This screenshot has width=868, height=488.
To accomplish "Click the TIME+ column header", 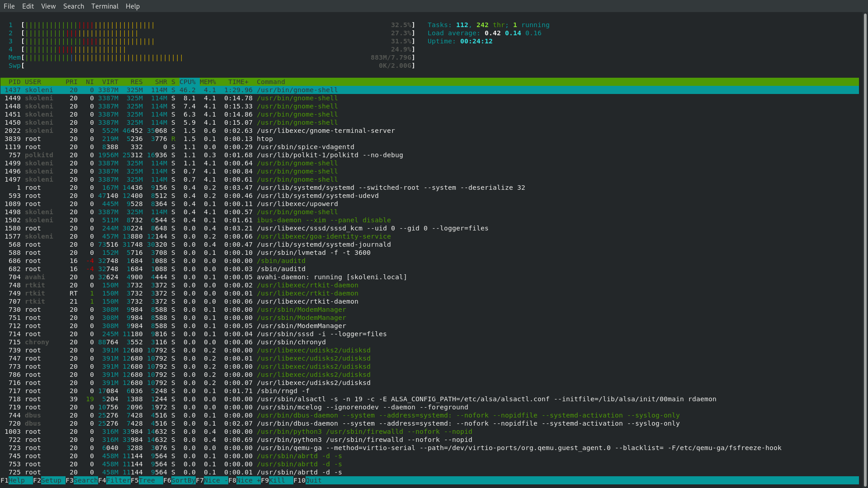I will click(x=238, y=82).
